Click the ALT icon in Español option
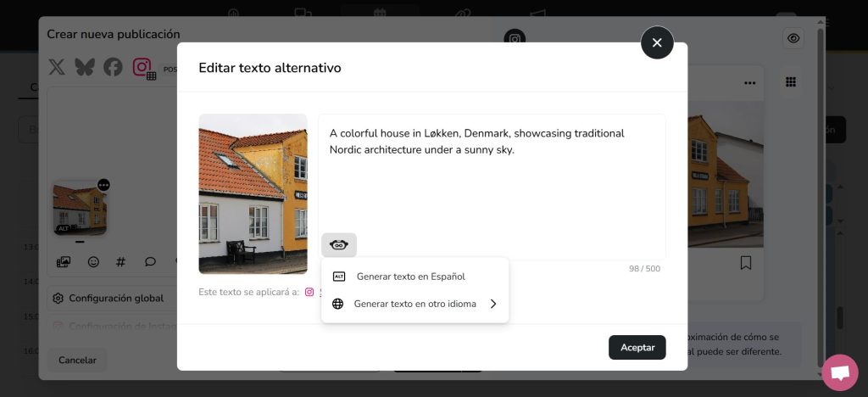Viewport: 868px width, 397px height. click(339, 277)
